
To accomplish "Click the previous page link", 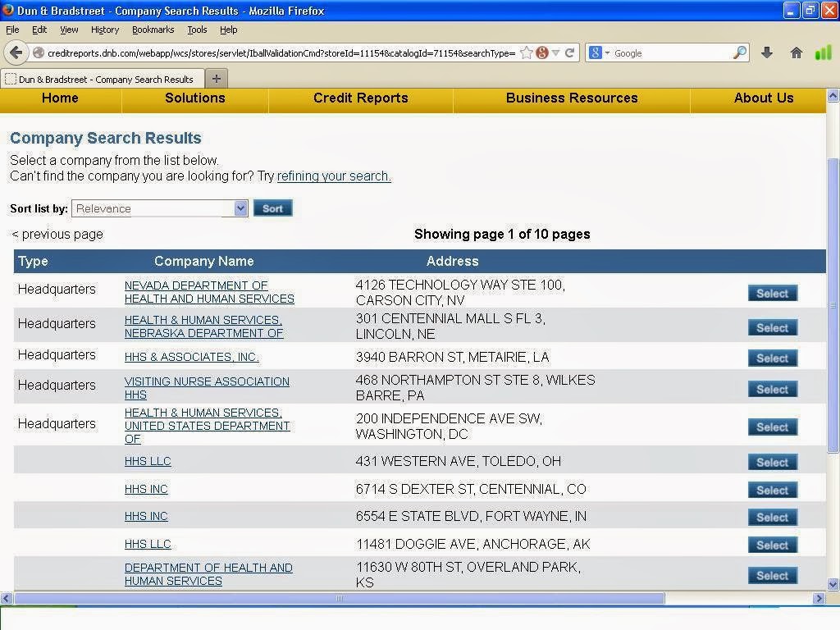I will [57, 234].
